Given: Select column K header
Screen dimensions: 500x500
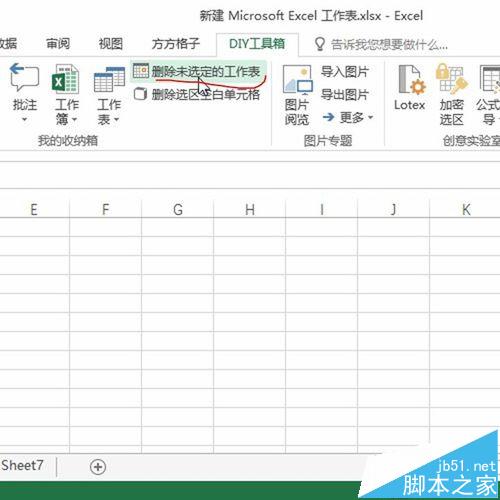Looking at the screenshot, I should 466,209.
